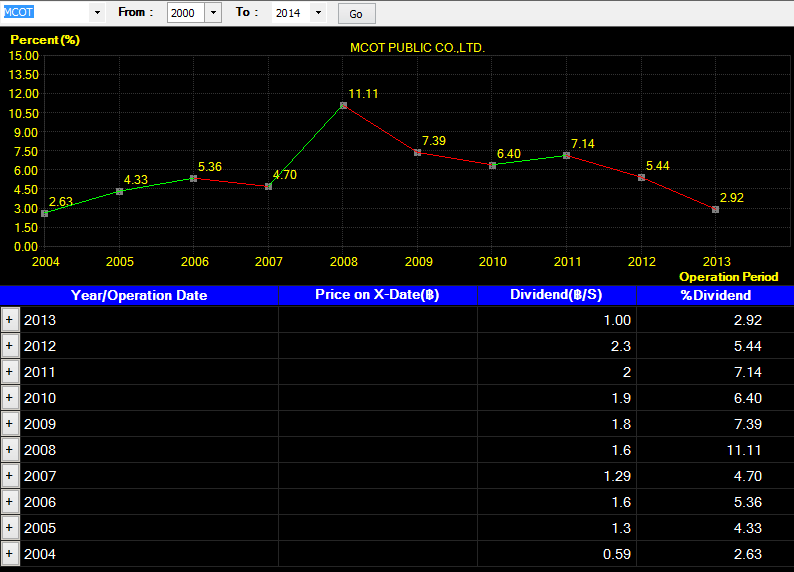
Task: Click dividend value 2.3 in 2012 row
Action: pyautogui.click(x=621, y=346)
